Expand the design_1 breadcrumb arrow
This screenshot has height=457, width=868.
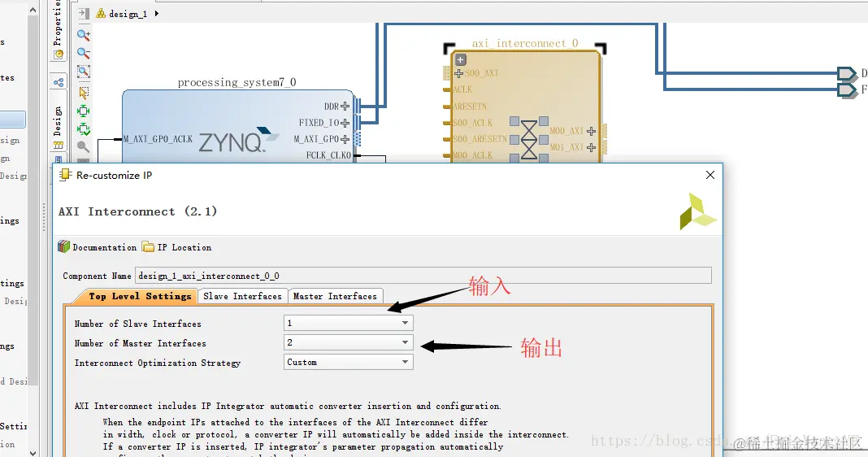[x=157, y=14]
